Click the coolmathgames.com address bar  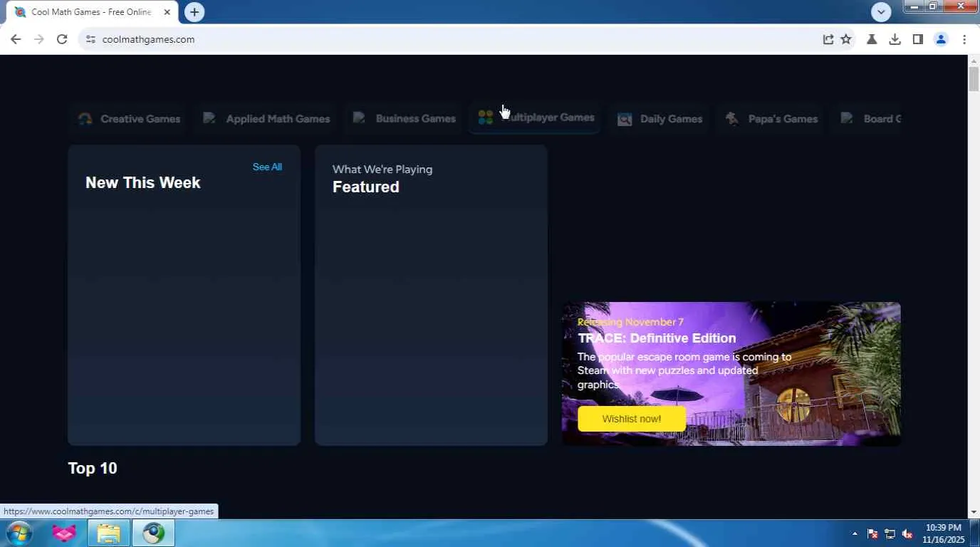tap(456, 39)
